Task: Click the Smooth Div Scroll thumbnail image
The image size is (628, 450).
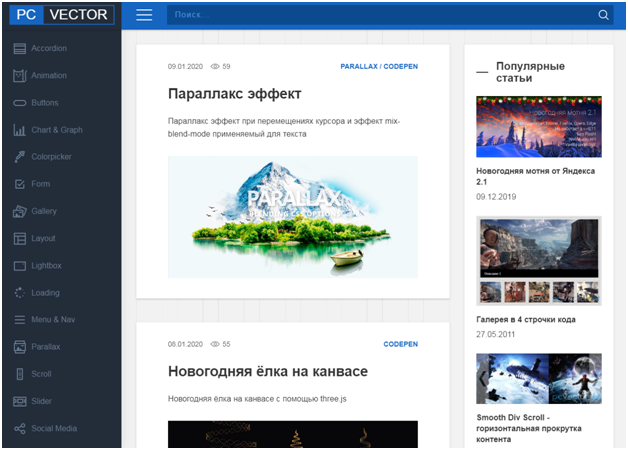Action: pos(539,379)
